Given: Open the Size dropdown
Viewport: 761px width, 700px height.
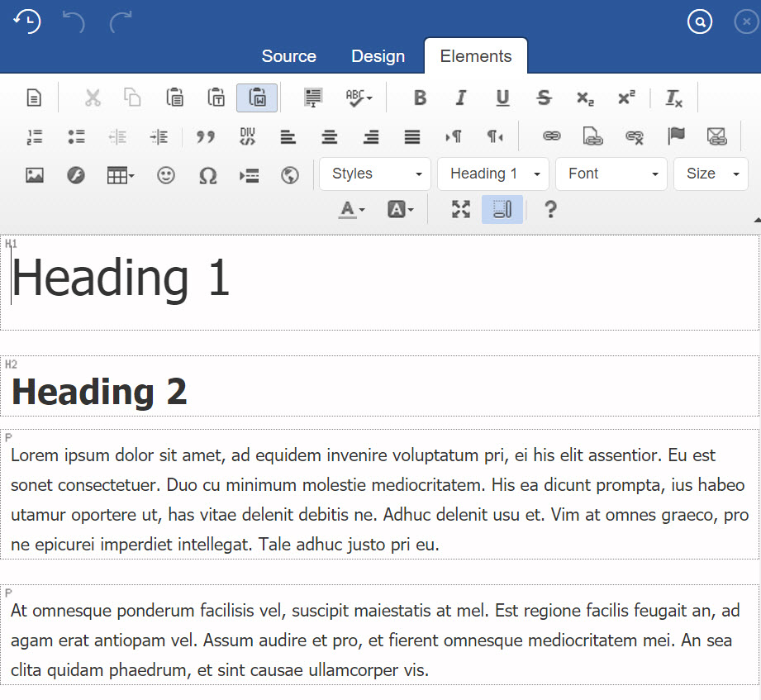Looking at the screenshot, I should point(711,174).
